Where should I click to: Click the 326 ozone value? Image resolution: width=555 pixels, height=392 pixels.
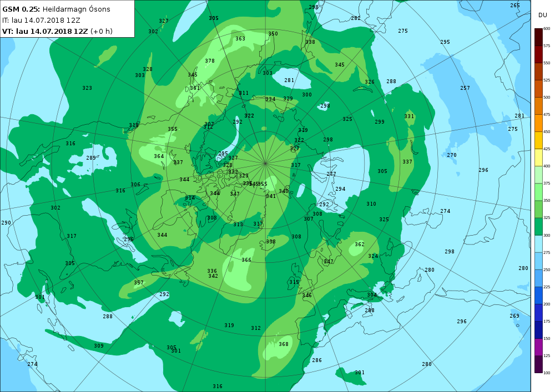(370, 82)
